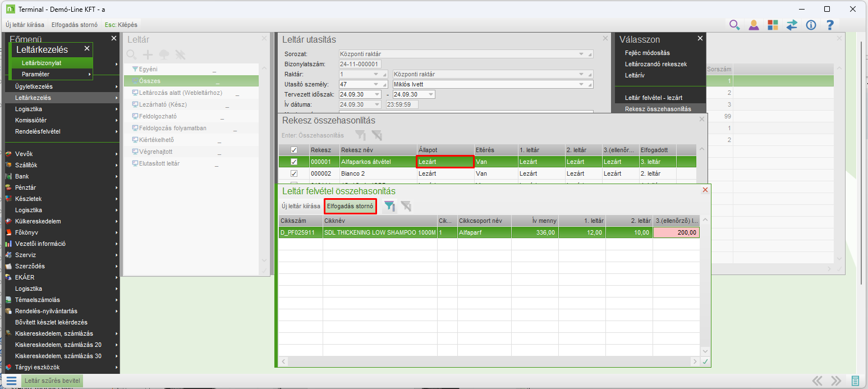Image resolution: width=868 pixels, height=389 pixels.
Task: Open the Miklós Ivett name dropdown
Action: [x=582, y=84]
